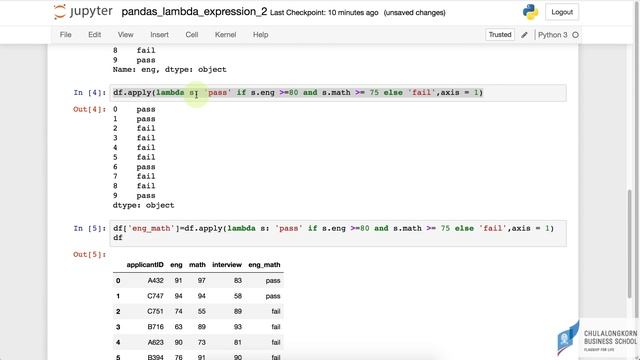Click the vertical page scrollbar
The width and height of the screenshot is (640, 360).
click(629, 243)
